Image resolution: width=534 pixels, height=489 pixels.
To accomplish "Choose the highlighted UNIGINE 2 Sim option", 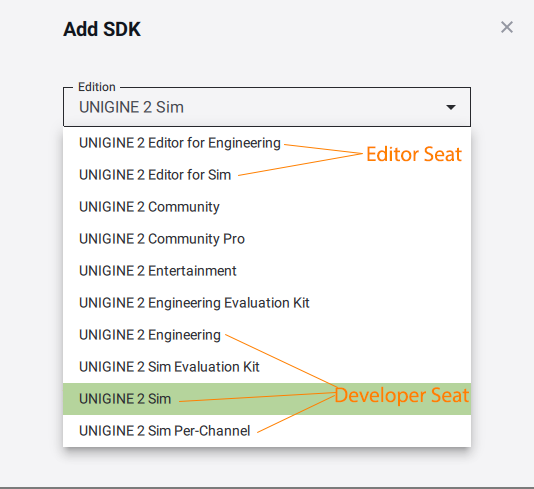I will point(267,399).
